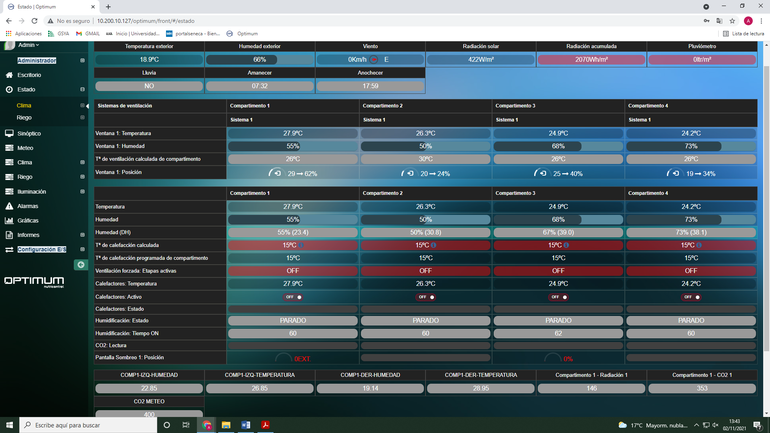Click Configuración E/S arrows icon
The width and height of the screenshot is (770, 433).
(9, 249)
